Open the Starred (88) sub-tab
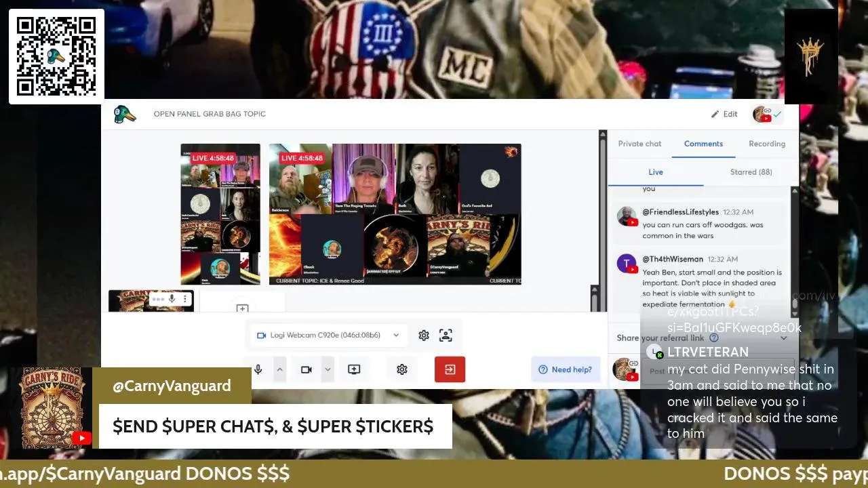The width and height of the screenshot is (868, 488). [x=751, y=172]
